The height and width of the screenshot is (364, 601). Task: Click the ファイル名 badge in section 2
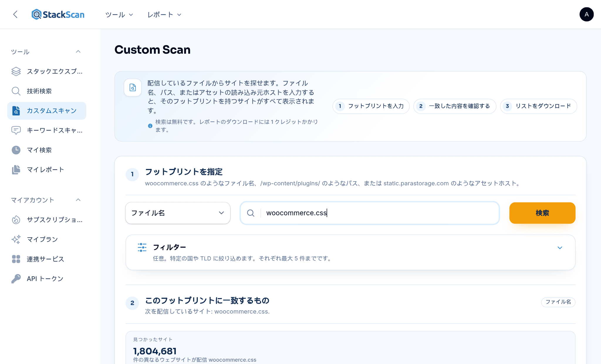[558, 302]
